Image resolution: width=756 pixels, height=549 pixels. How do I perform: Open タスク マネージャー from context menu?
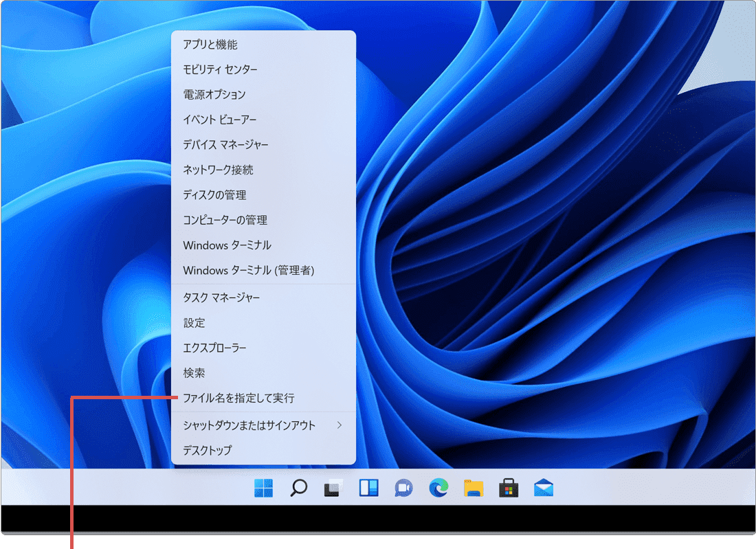click(x=221, y=298)
